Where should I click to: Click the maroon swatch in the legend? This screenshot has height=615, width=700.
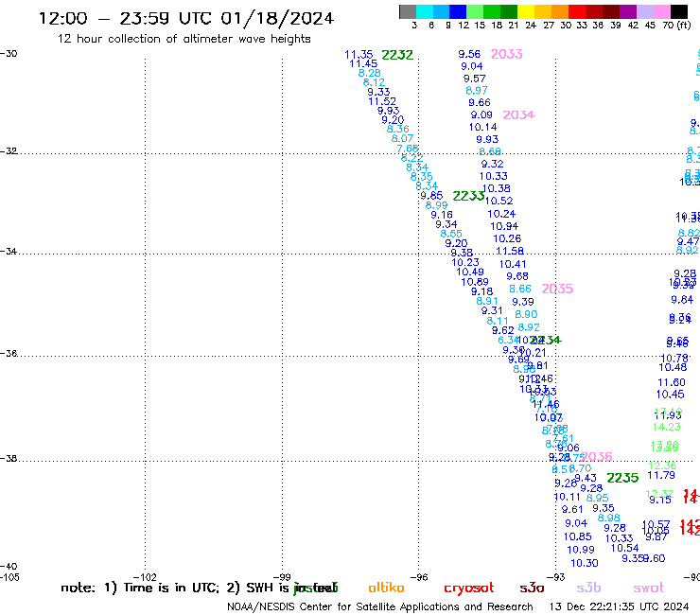point(611,11)
